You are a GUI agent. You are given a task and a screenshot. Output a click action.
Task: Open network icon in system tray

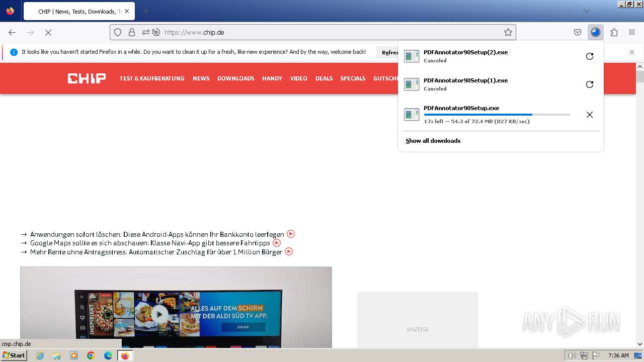(584, 355)
